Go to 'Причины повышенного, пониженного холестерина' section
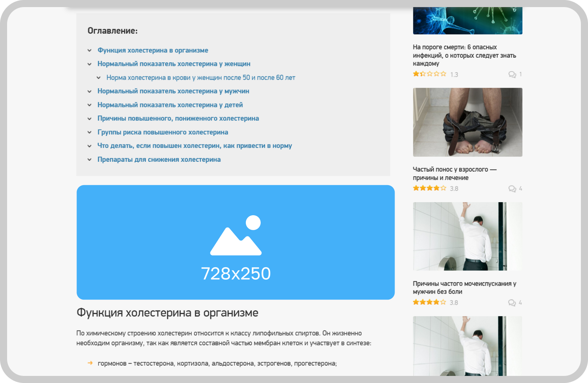The width and height of the screenshot is (588, 383). point(178,119)
